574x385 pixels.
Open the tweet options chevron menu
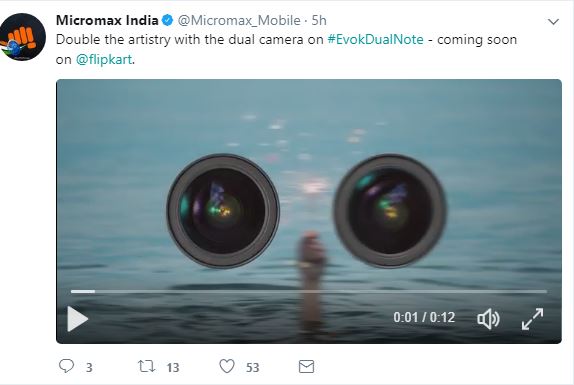553,22
